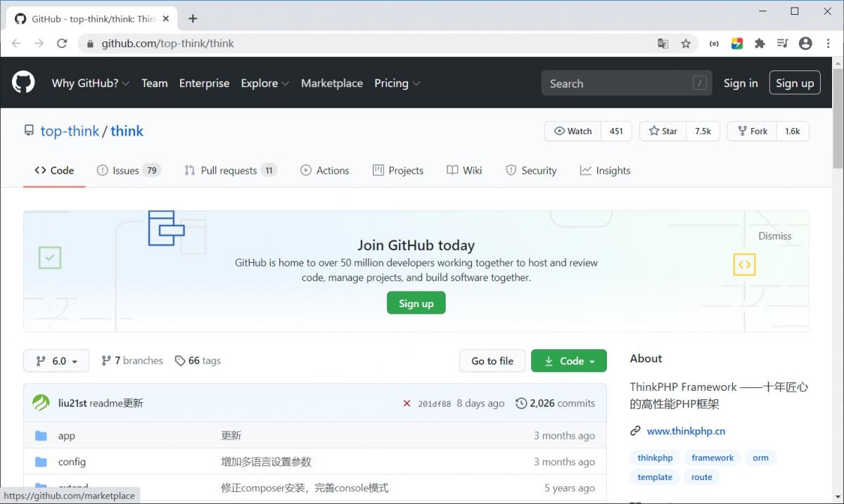Click the framework topic tag
Viewport: 844px width, 504px height.
[x=712, y=458]
